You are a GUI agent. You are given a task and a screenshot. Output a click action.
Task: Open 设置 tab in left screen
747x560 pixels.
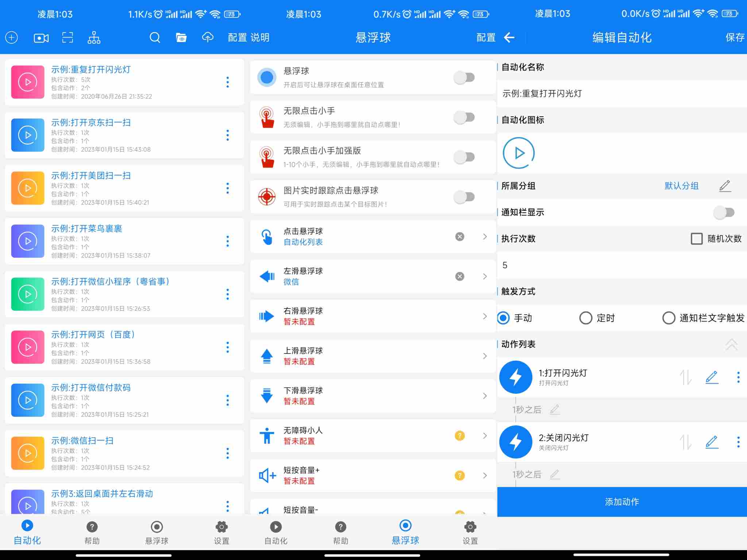pyautogui.click(x=222, y=533)
